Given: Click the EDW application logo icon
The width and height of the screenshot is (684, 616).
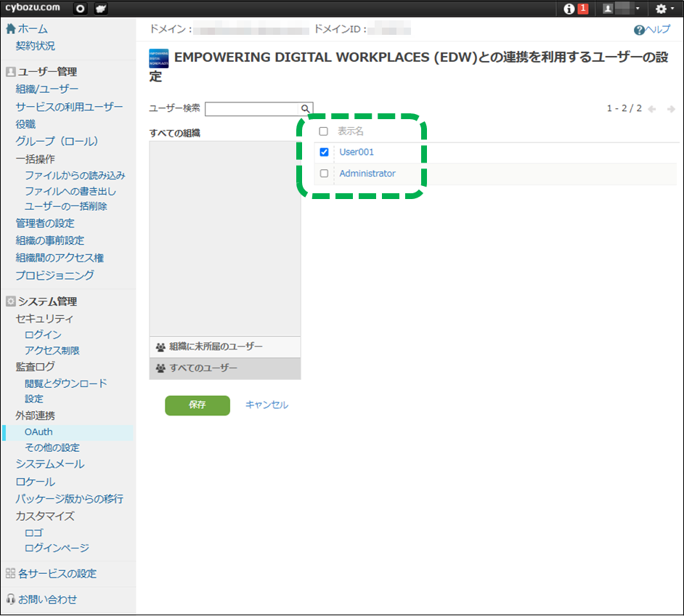Looking at the screenshot, I should (x=159, y=58).
